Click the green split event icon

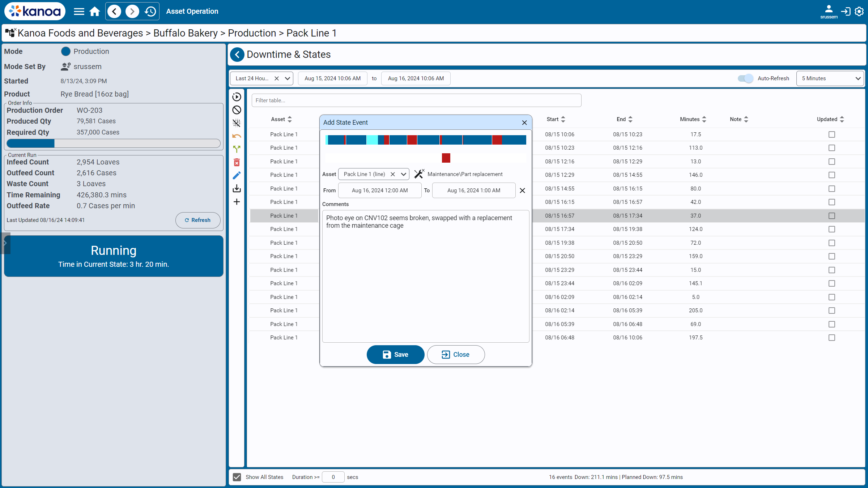tap(237, 149)
